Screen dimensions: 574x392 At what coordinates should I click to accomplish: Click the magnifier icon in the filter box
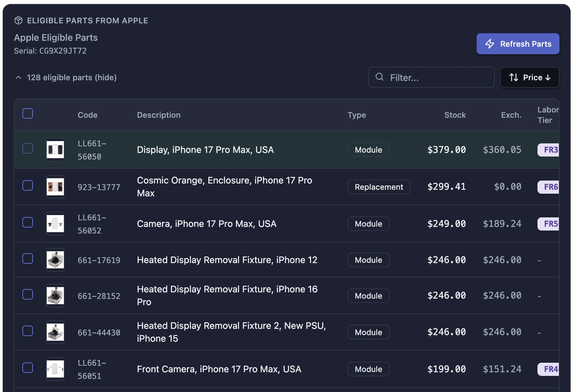(379, 77)
